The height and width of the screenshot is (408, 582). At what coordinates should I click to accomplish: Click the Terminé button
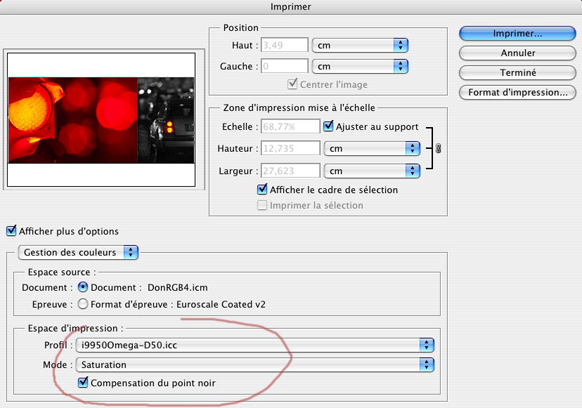pos(517,73)
